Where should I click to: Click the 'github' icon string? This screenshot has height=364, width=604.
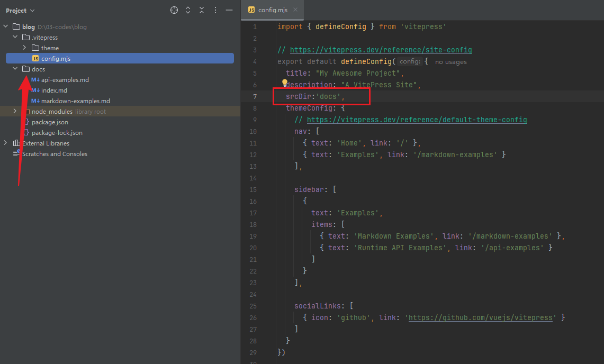tap(354, 317)
